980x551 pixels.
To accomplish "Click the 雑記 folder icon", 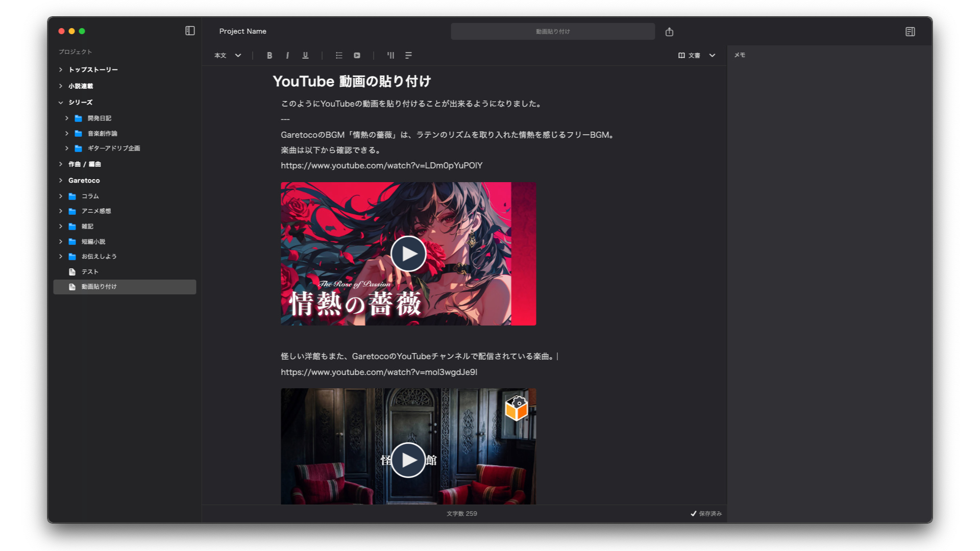I will 72,226.
